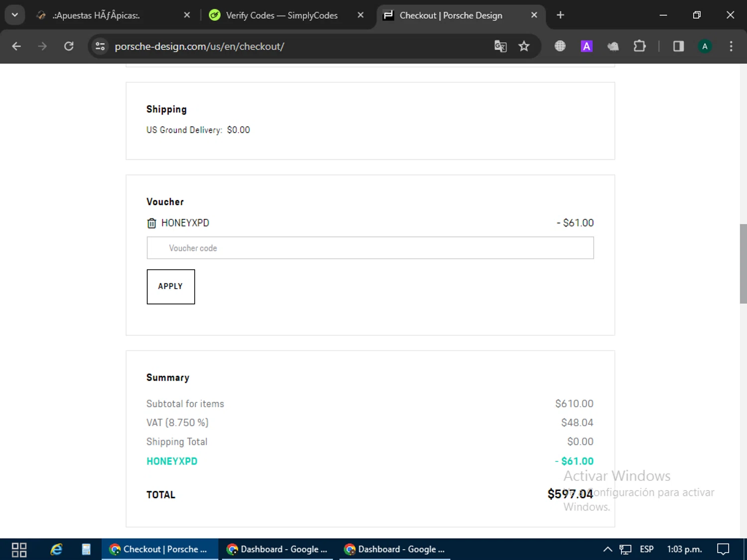Click the Voucher code input field
The image size is (747, 560).
click(x=370, y=248)
